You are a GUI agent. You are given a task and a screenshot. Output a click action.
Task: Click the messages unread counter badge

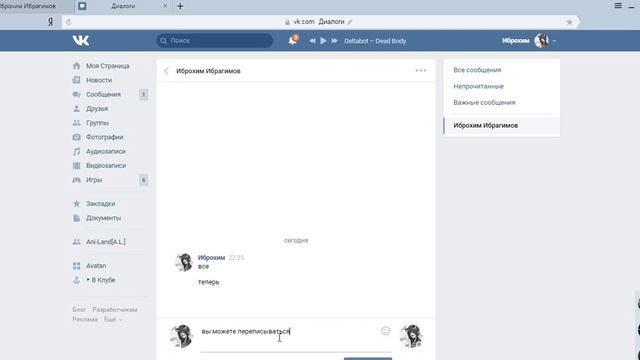pos(143,94)
